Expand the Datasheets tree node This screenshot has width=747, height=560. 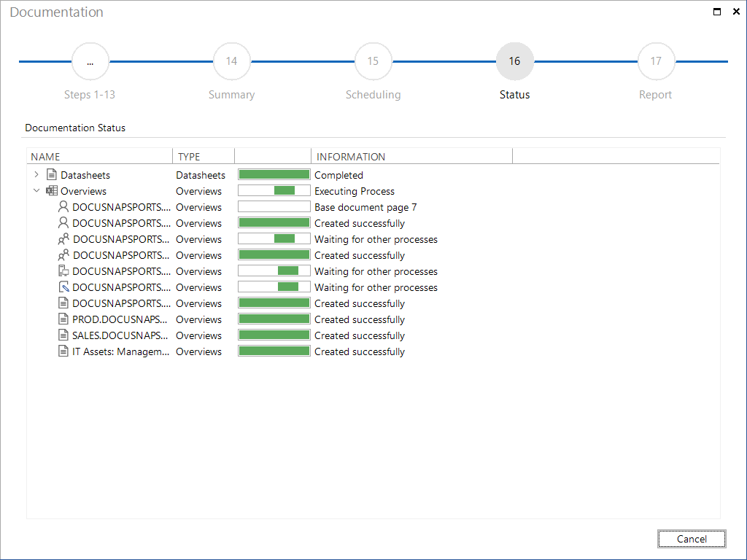pyautogui.click(x=36, y=175)
